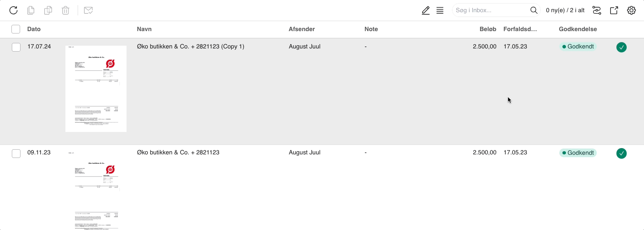Toggle the select-all header checkbox
The width and height of the screenshot is (644, 230).
pos(16,29)
